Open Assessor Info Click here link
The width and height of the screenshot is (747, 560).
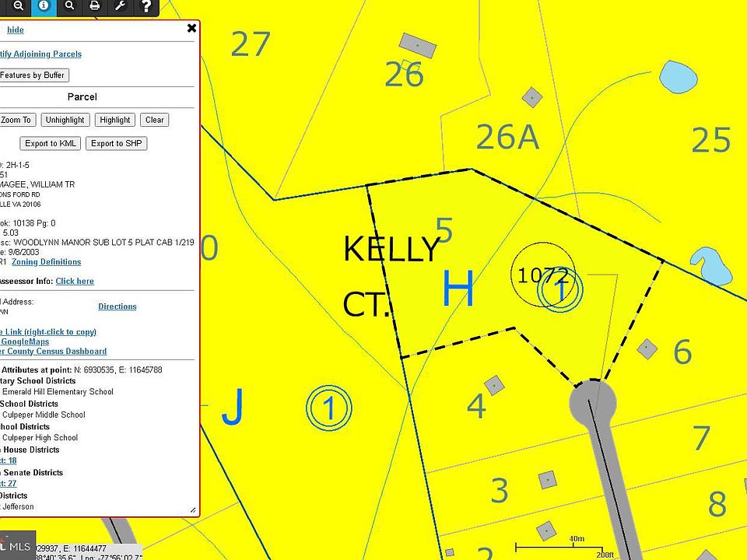point(75,281)
